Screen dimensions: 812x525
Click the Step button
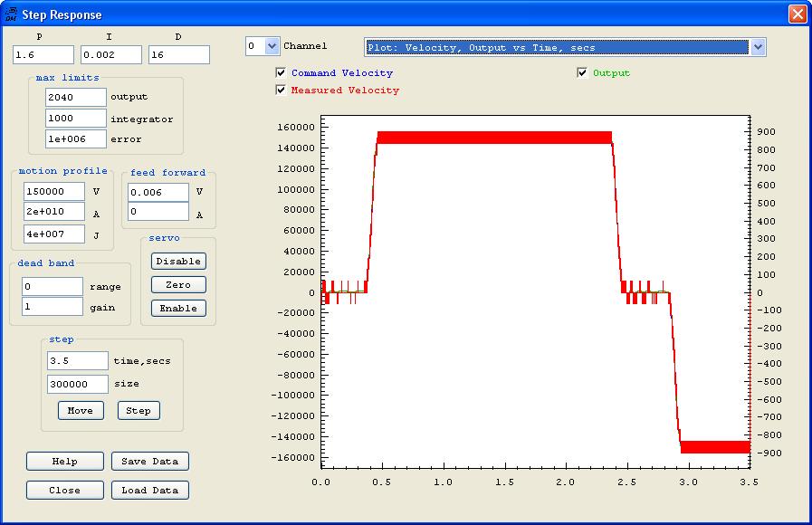point(139,411)
